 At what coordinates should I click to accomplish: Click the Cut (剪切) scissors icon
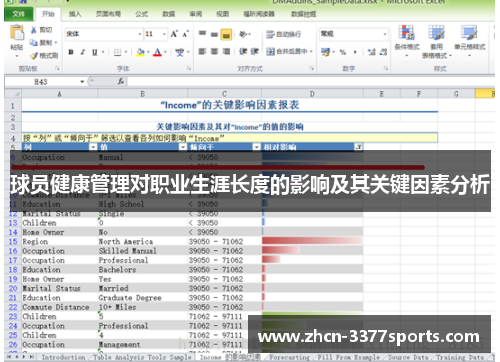pos(34,30)
